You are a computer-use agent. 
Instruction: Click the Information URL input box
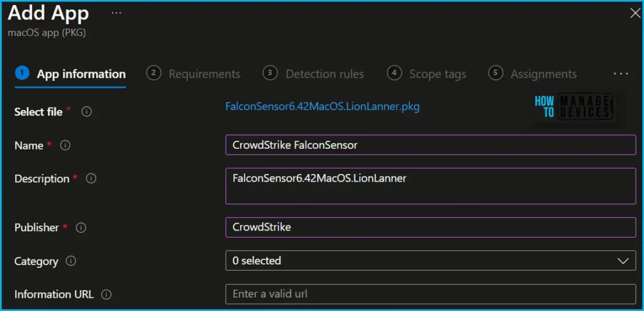pyautogui.click(x=430, y=294)
